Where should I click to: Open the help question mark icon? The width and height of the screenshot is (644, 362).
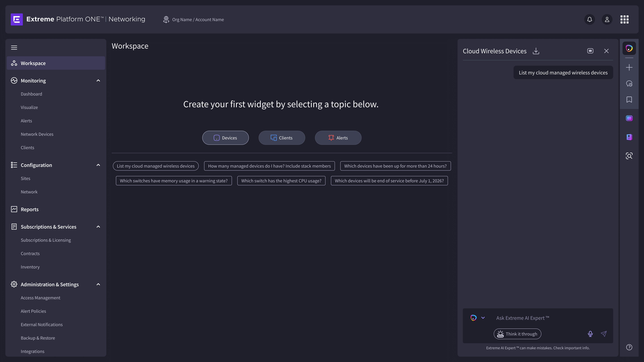tap(629, 347)
